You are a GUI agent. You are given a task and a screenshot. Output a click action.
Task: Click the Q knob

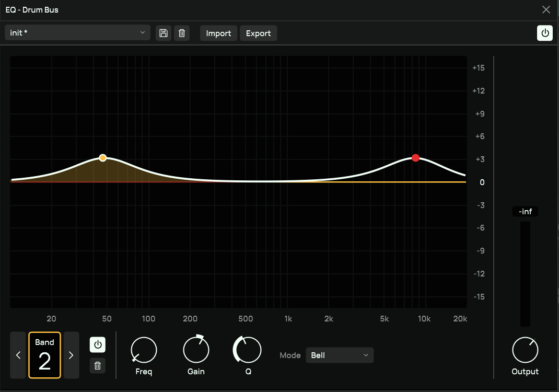248,350
